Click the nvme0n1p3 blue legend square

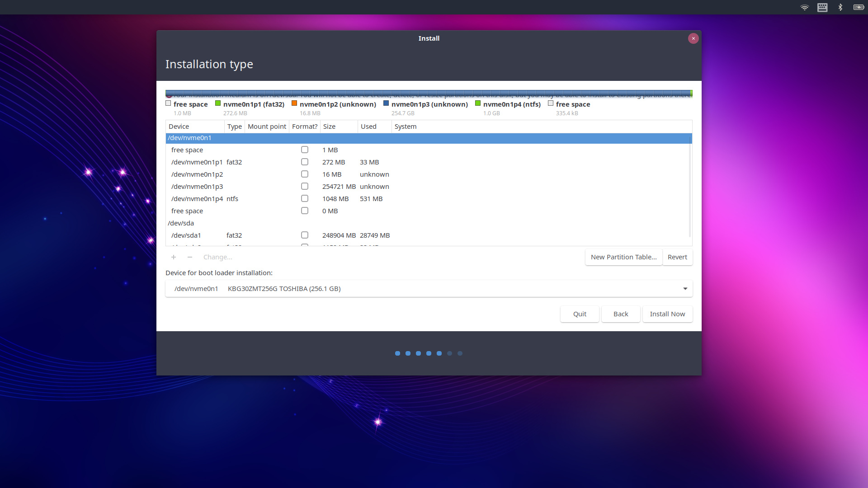pyautogui.click(x=386, y=103)
